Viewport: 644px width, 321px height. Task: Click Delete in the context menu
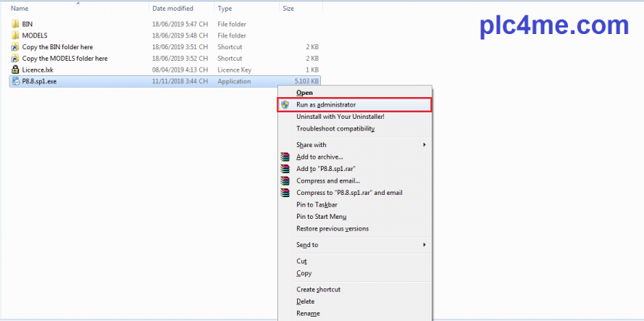[305, 301]
